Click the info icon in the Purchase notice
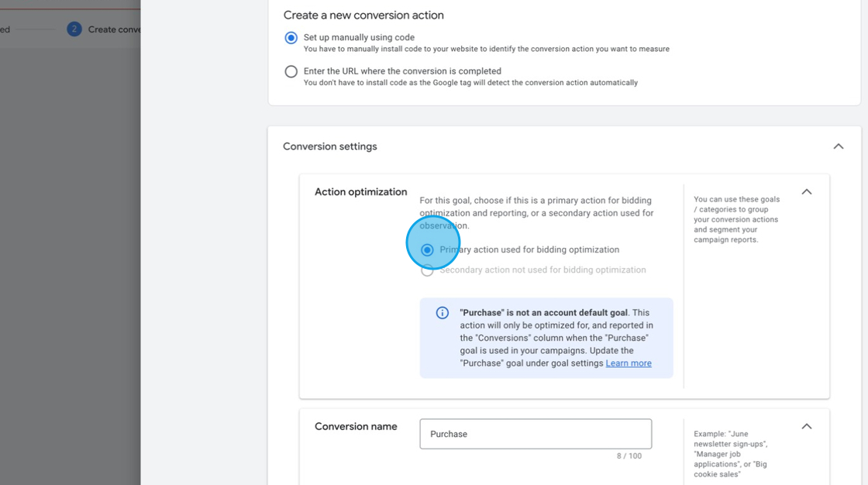This screenshot has height=485, width=868. coord(443,313)
